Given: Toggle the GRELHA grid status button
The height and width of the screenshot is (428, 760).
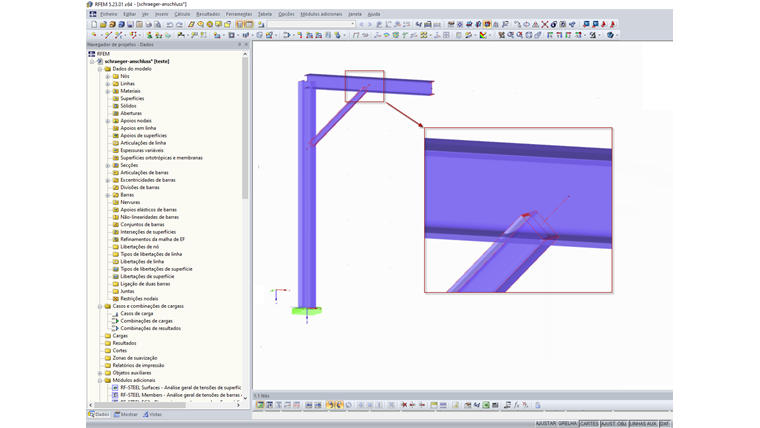Looking at the screenshot, I should (x=568, y=424).
